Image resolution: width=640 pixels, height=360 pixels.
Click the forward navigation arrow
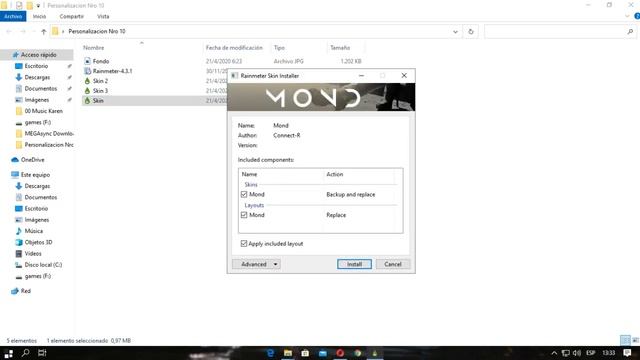coord(23,31)
